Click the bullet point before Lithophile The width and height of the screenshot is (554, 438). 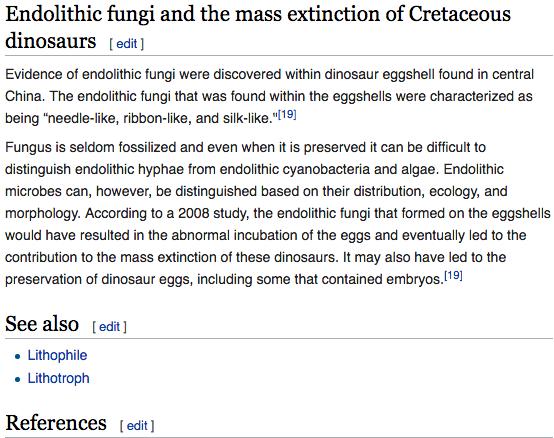point(18,357)
